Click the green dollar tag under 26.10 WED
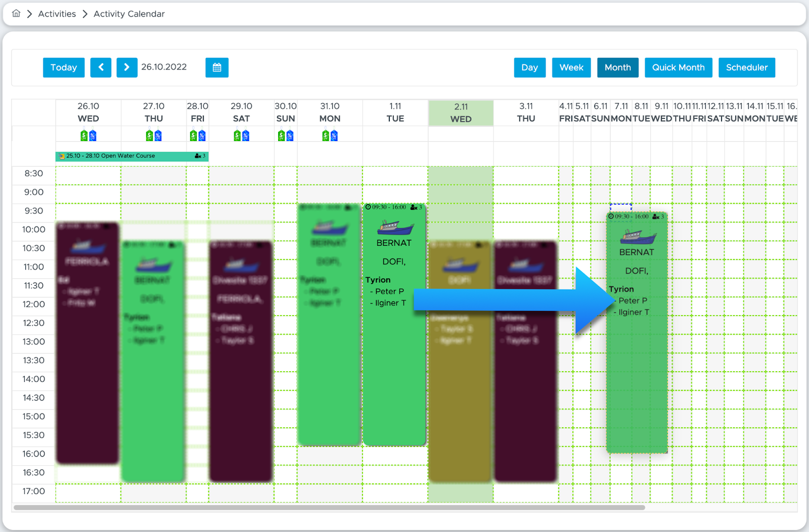The height and width of the screenshot is (532, 809). point(84,136)
